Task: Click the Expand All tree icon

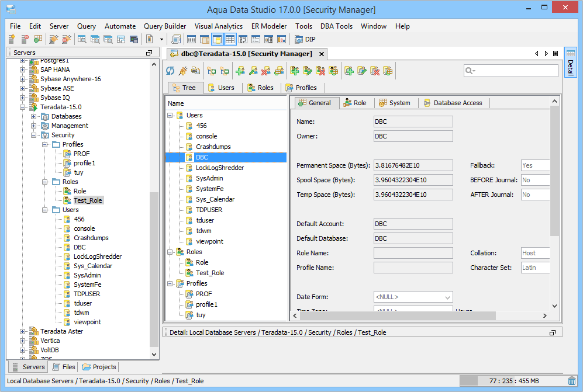Action: click(x=212, y=71)
